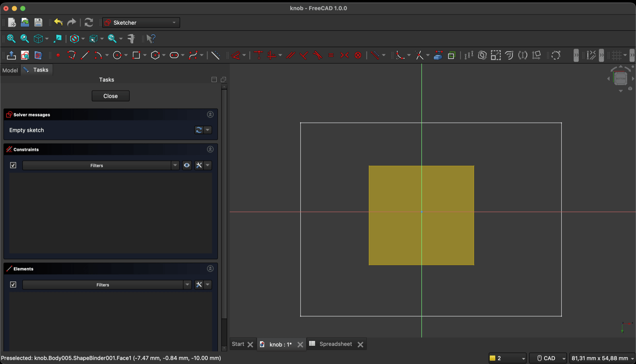Activate the What's This help cursor
This screenshot has width=636, height=364.
coord(151,39)
